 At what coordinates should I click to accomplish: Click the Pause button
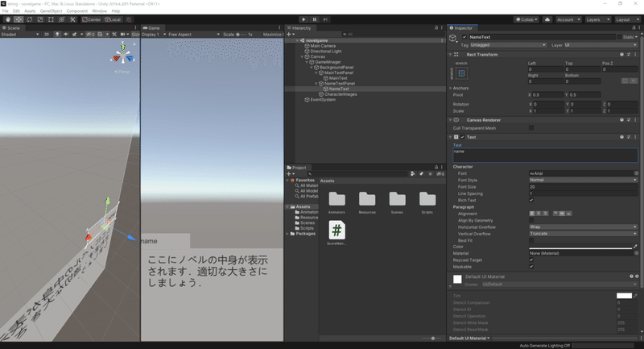point(315,19)
